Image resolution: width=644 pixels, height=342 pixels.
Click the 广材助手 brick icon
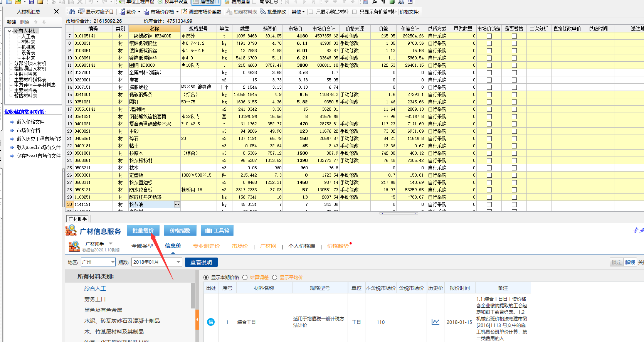74,246
